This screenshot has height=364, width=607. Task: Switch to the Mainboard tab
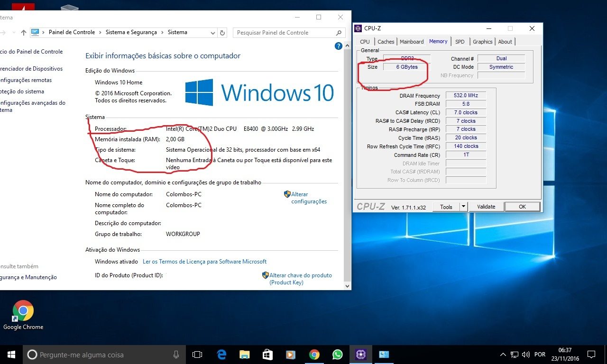pyautogui.click(x=412, y=42)
